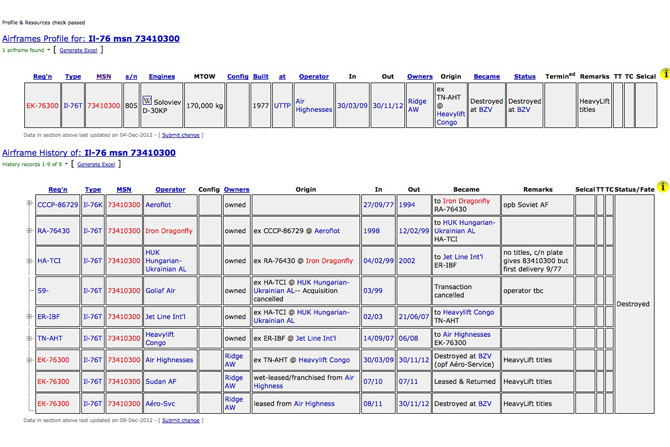This screenshot has height=447, width=670.
Task: Open Wikipedia icon next to Soloviev engine
Action: [147, 100]
